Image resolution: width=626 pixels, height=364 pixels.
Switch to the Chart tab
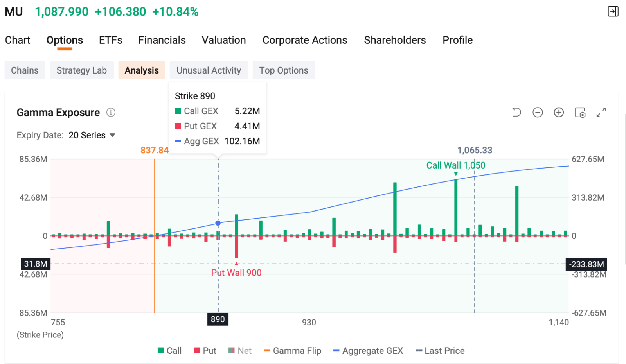[x=18, y=40]
